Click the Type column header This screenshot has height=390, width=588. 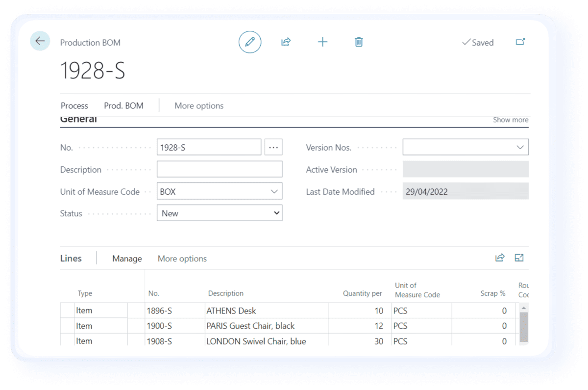pos(85,293)
